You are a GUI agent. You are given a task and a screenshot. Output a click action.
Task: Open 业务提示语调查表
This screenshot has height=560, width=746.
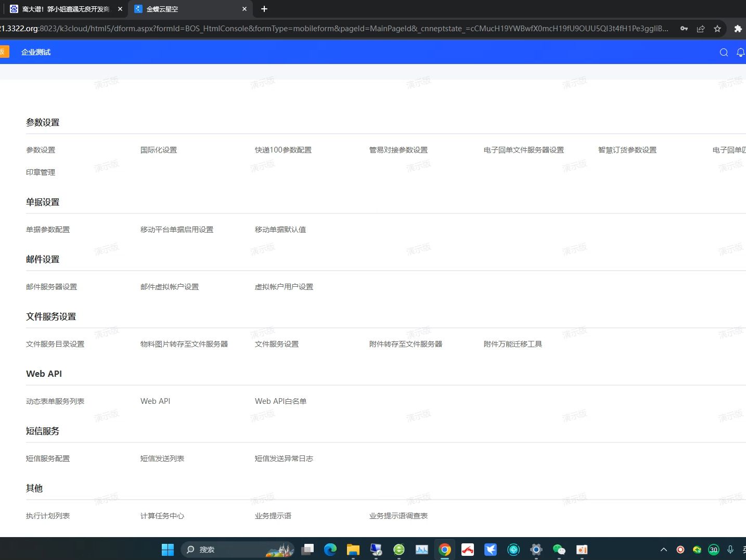click(x=398, y=516)
